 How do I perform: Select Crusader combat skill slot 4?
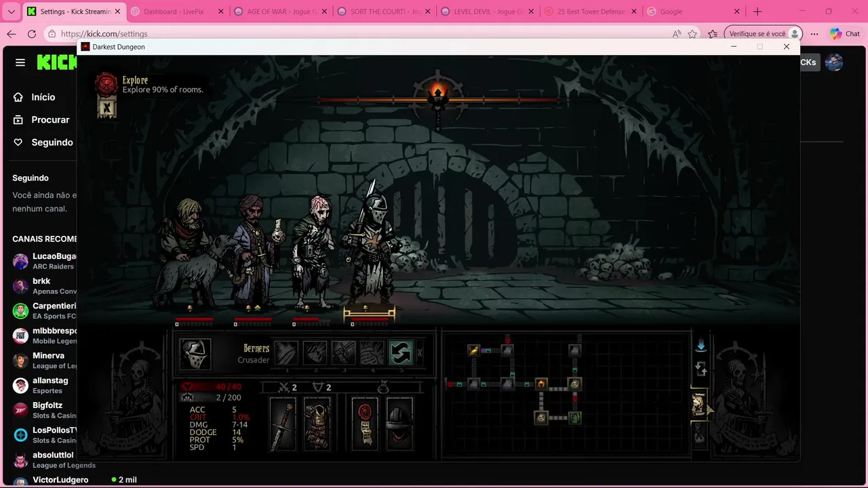coord(372,353)
